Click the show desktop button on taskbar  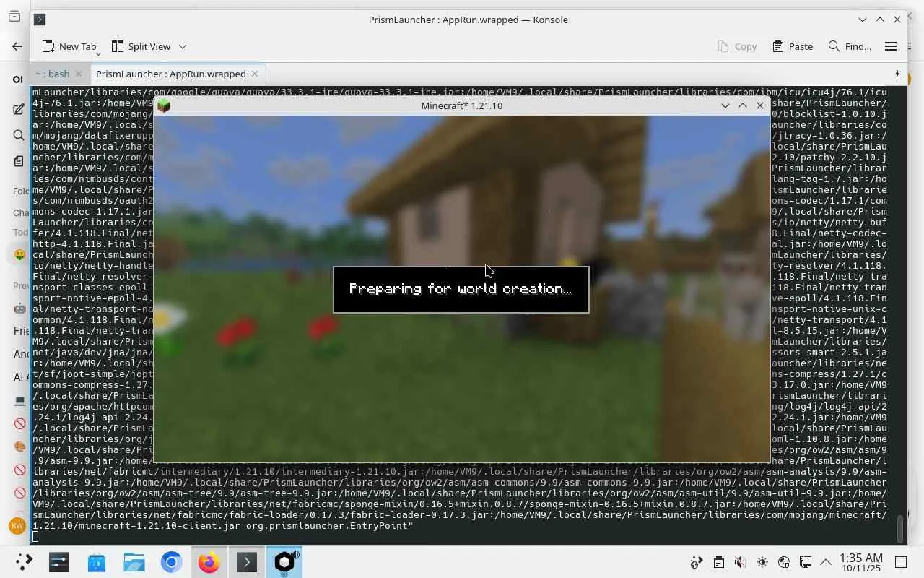click(901, 562)
